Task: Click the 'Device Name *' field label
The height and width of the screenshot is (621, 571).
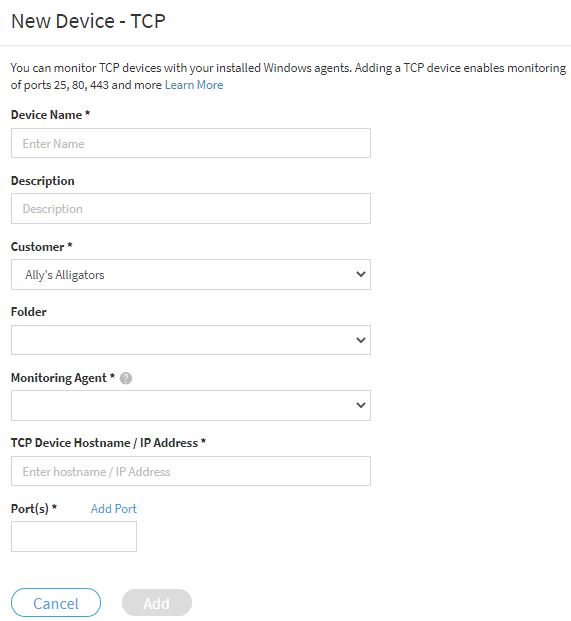Action: coord(51,115)
